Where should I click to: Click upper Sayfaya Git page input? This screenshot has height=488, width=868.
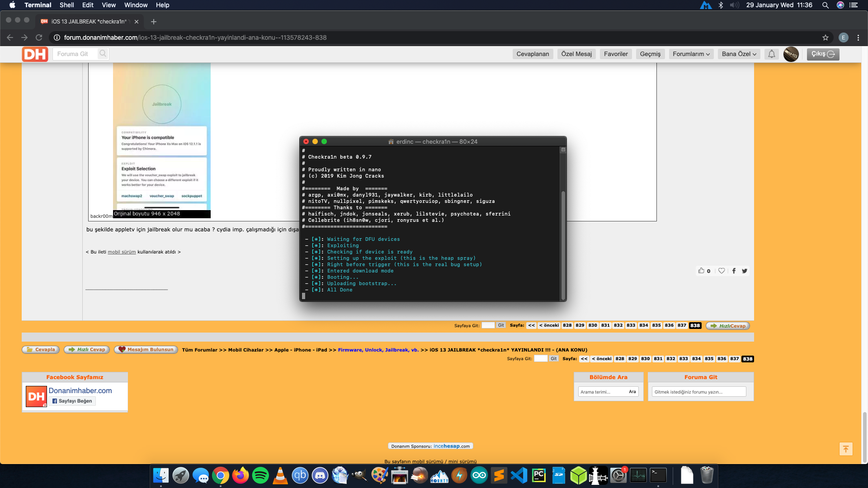pos(488,325)
